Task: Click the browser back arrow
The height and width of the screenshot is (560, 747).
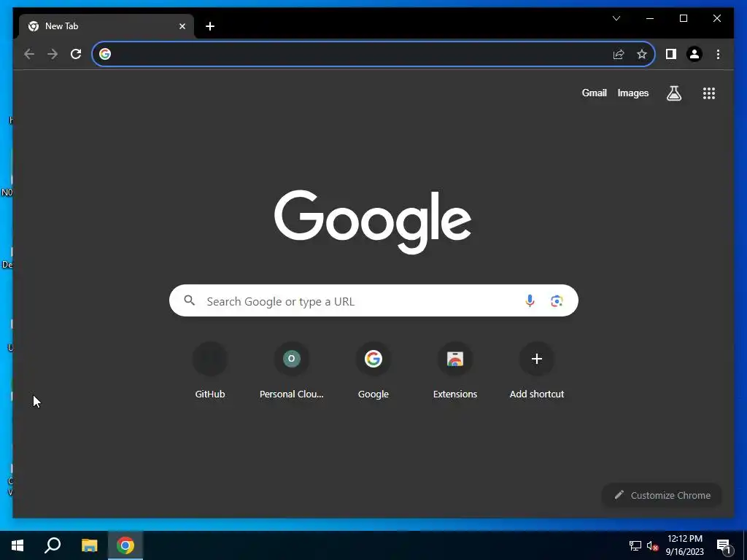Action: click(29, 54)
